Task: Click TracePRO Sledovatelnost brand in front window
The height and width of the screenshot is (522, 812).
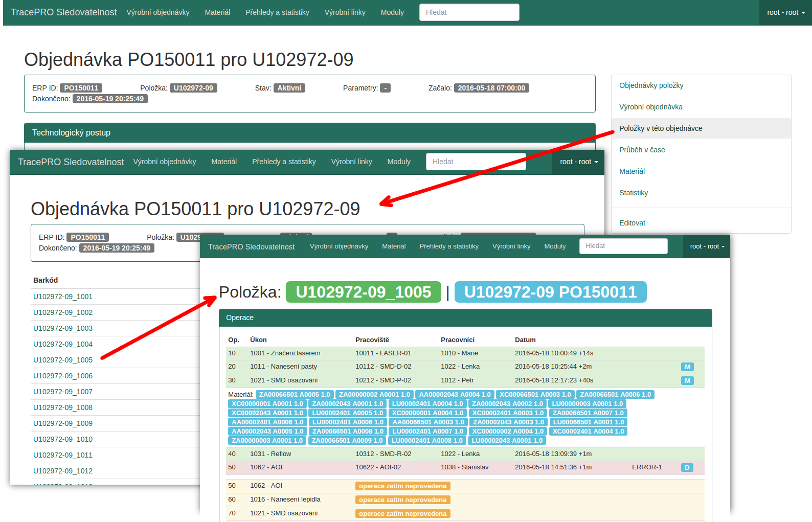Action: pyautogui.click(x=251, y=247)
